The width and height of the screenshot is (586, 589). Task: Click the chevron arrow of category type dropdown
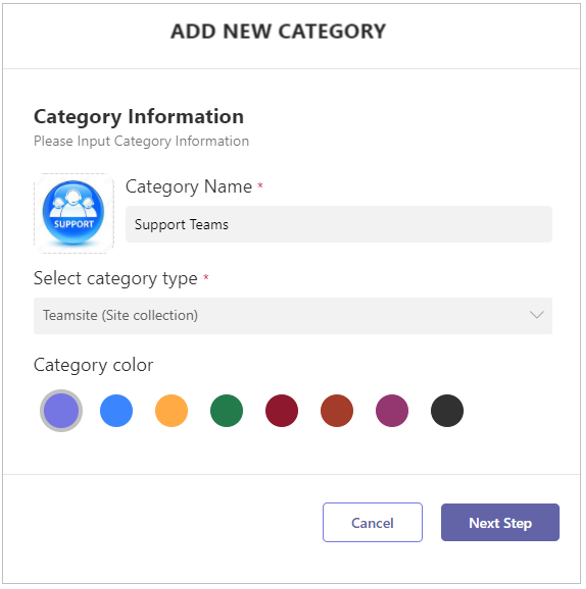pyautogui.click(x=536, y=315)
